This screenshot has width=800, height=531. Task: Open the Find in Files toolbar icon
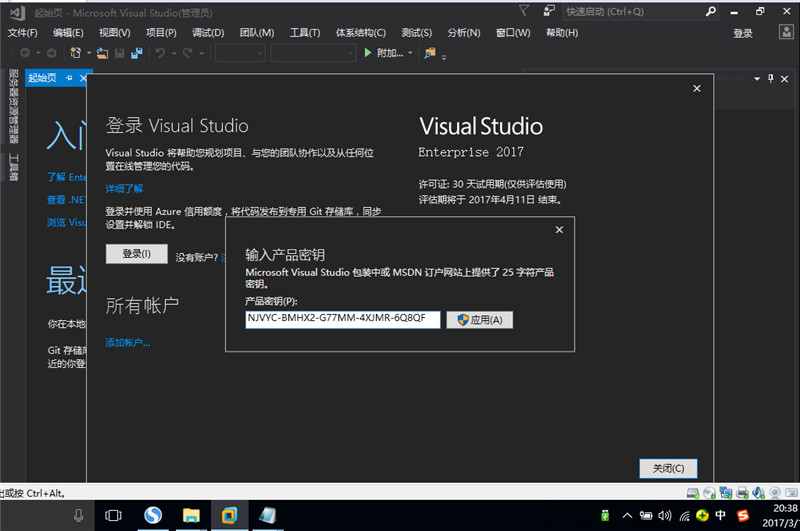(430, 53)
